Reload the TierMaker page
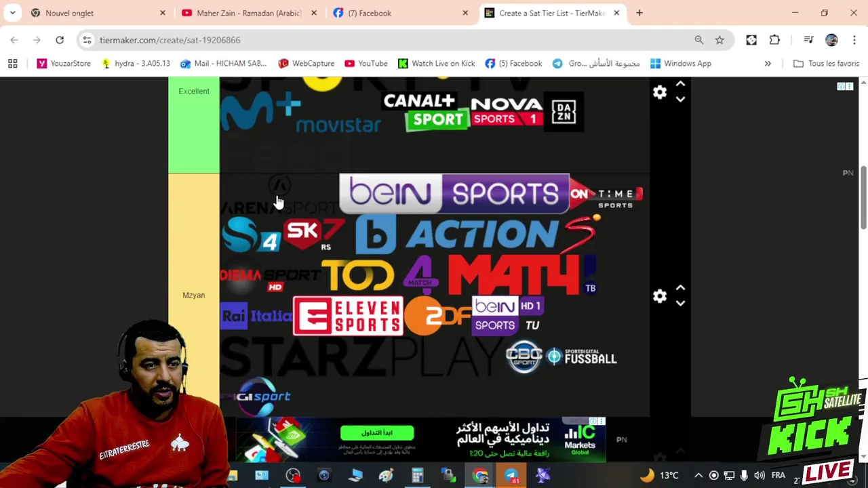This screenshot has height=488, width=868. point(60,40)
